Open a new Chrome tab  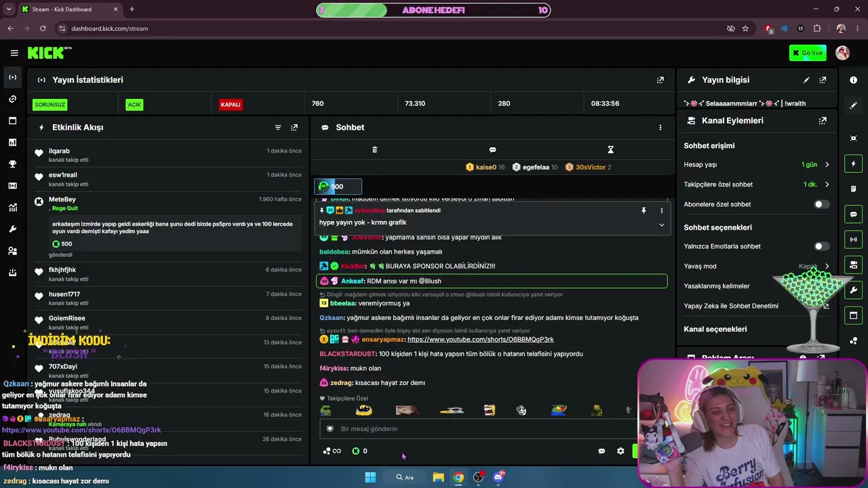click(x=132, y=9)
